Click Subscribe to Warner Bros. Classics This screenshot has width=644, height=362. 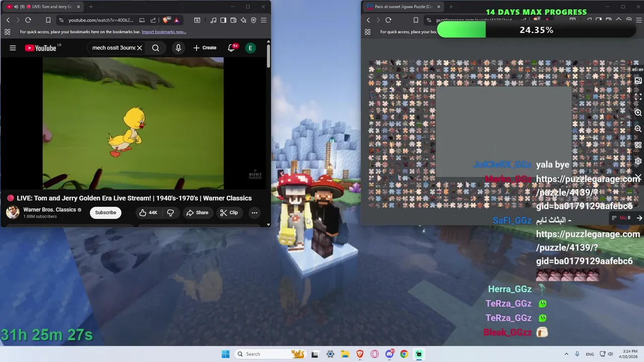click(106, 213)
